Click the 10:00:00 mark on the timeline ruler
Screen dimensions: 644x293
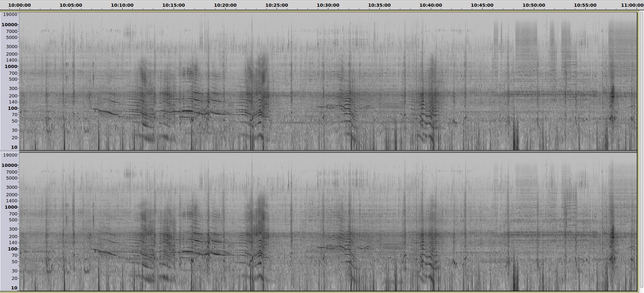point(19,5)
